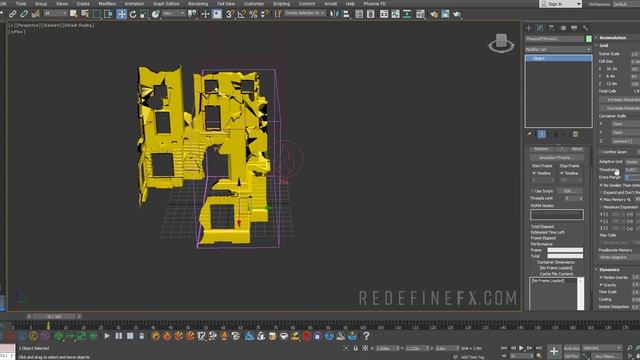
Task: Open the Preallocate Memory dropdown
Action: coord(619,258)
